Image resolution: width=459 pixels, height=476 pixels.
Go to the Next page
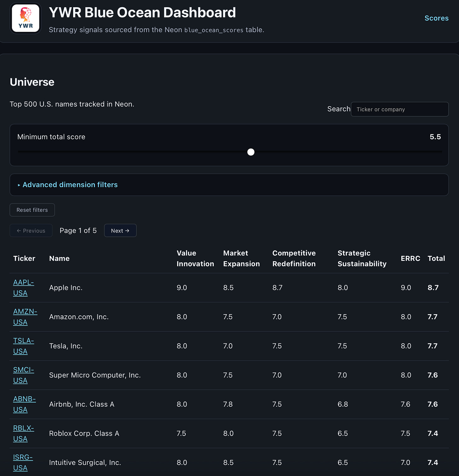click(120, 231)
